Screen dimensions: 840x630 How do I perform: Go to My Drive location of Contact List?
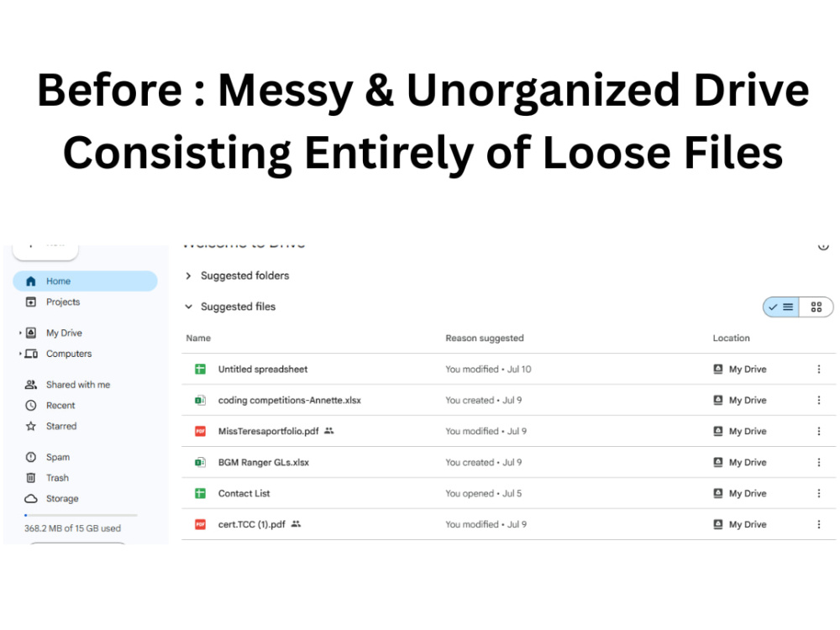(x=740, y=494)
